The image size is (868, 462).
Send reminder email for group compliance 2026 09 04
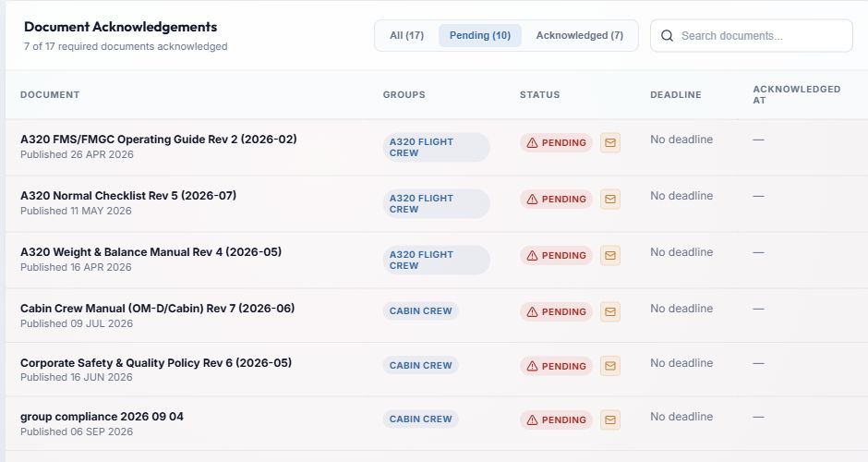point(610,419)
